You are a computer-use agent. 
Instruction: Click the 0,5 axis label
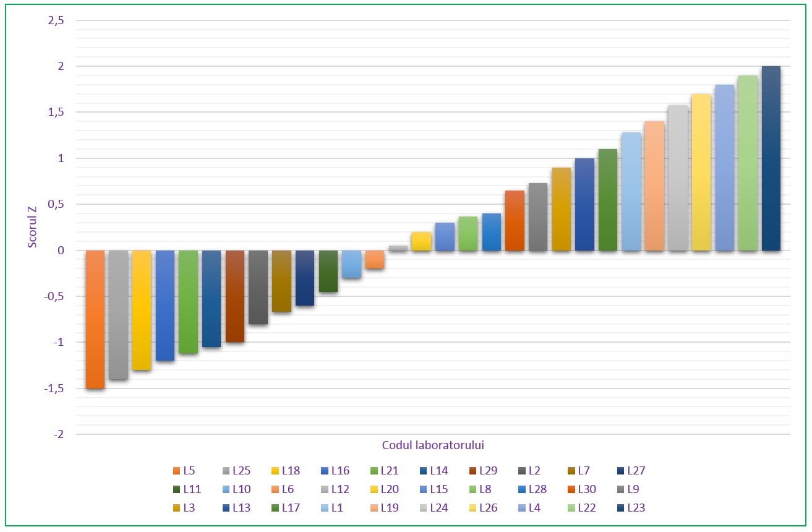pos(56,205)
